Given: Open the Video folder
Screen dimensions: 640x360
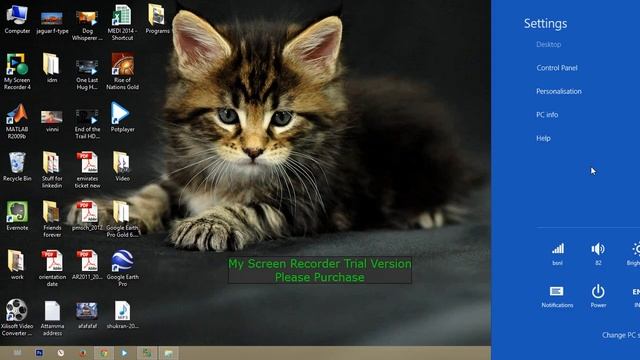Looking at the screenshot, I should 122,167.
